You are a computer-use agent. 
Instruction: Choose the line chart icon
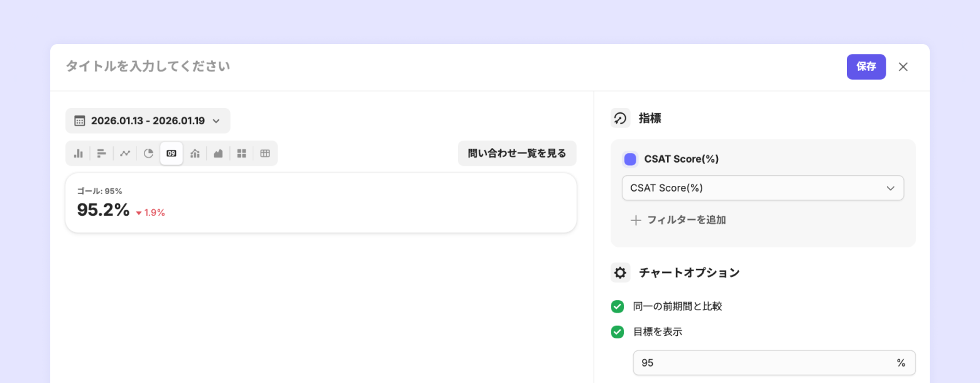click(x=125, y=153)
